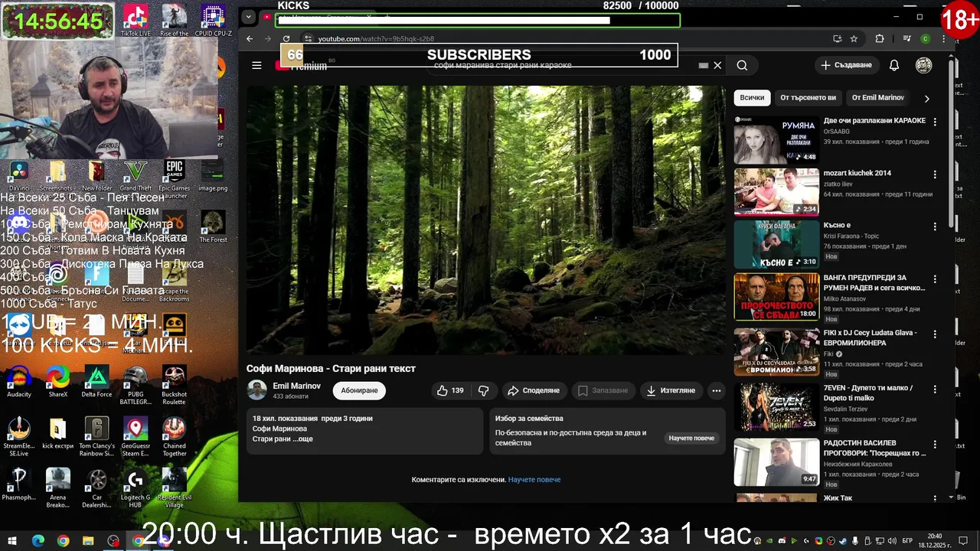Viewport: 980px width, 551px height.
Task: Open Научете повече link about disabled comments
Action: 534,479
